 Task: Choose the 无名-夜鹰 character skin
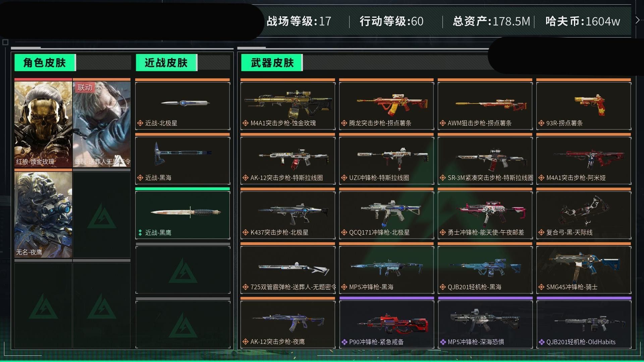43,215
